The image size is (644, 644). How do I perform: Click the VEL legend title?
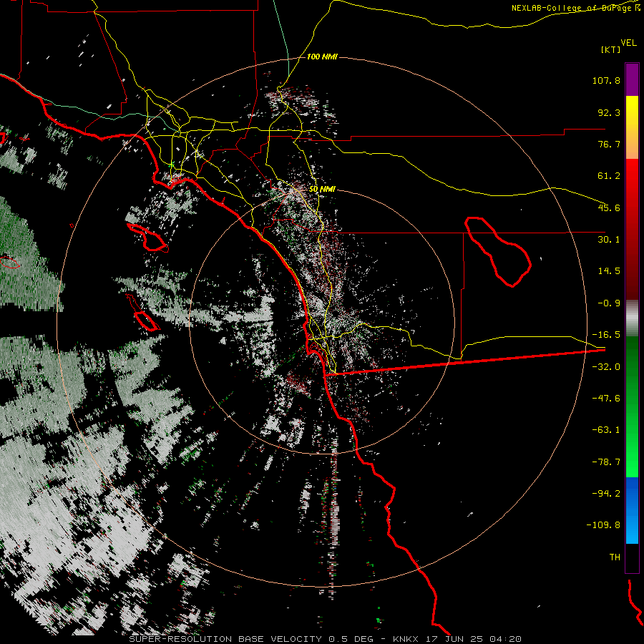(628, 43)
